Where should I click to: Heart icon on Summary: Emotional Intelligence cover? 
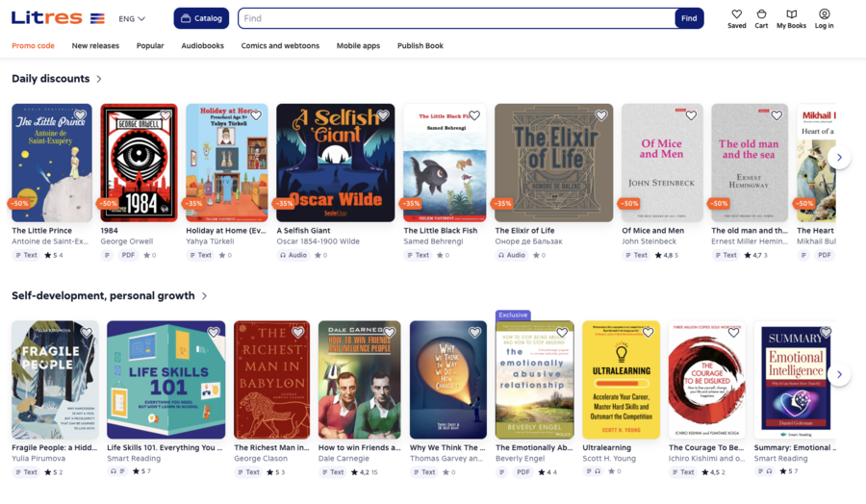point(826,333)
